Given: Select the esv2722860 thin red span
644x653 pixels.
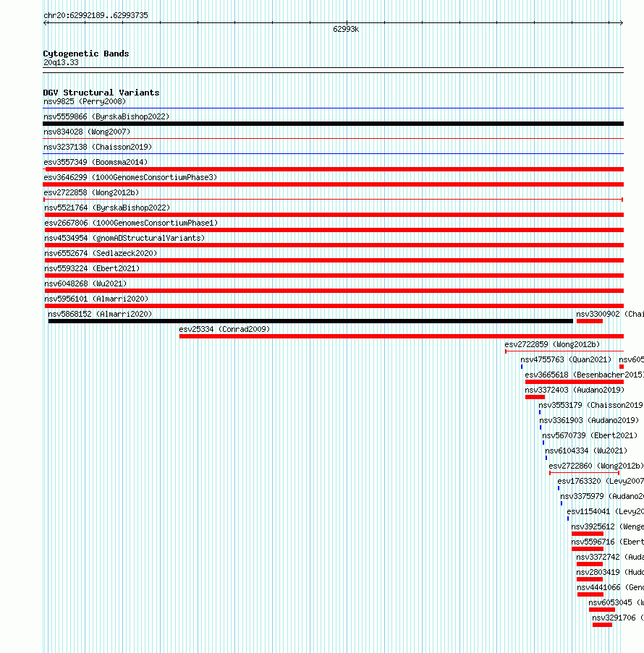Looking at the screenshot, I should tap(584, 473).
